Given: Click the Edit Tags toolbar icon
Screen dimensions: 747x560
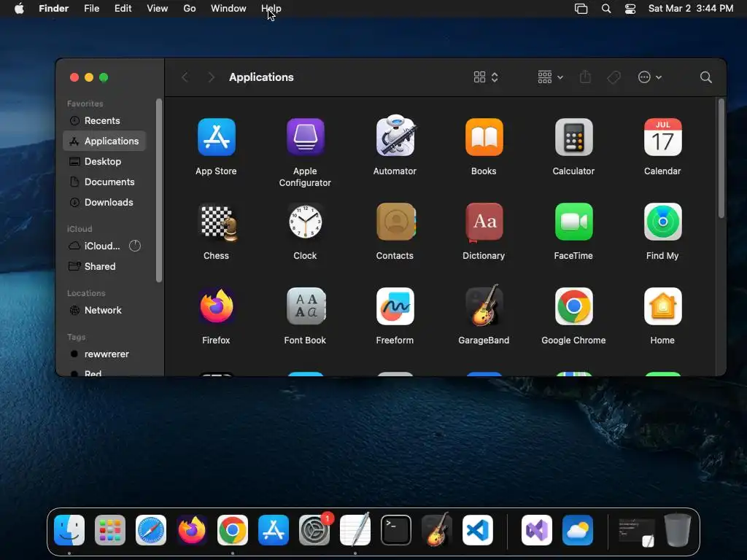Looking at the screenshot, I should tap(614, 77).
